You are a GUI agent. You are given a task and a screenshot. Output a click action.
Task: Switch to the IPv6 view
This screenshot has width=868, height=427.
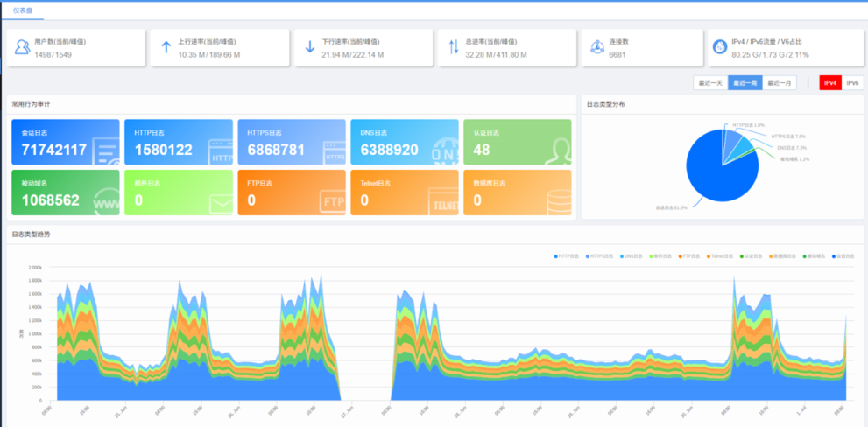[852, 83]
